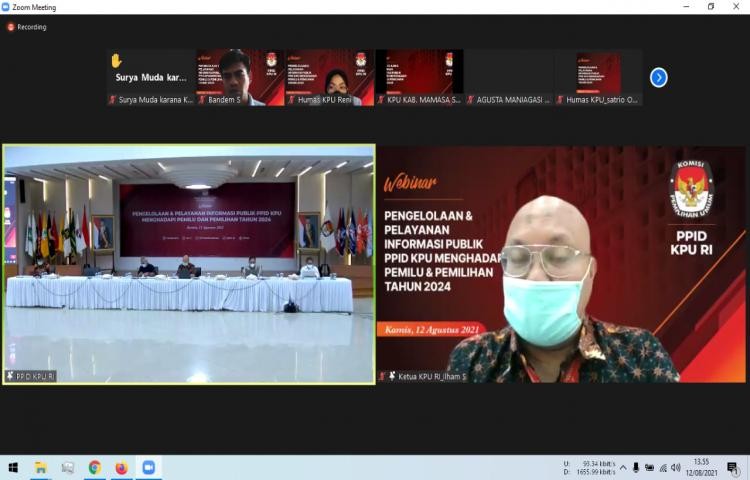
Task: Toggle the system volume speaker icon
Action: coord(676,467)
